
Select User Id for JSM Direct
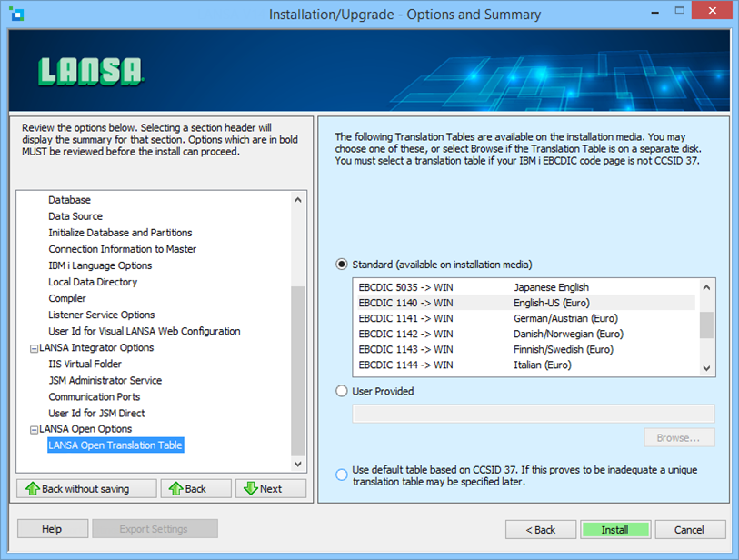pos(96,414)
